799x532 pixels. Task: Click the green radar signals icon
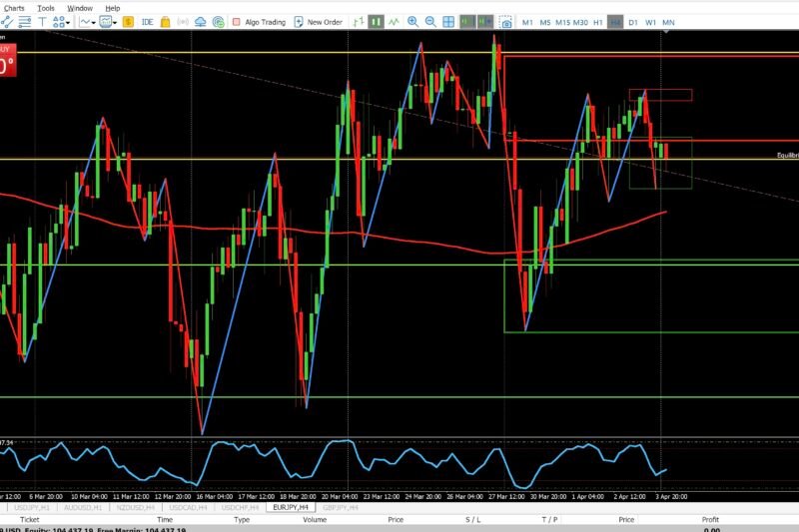click(x=218, y=22)
